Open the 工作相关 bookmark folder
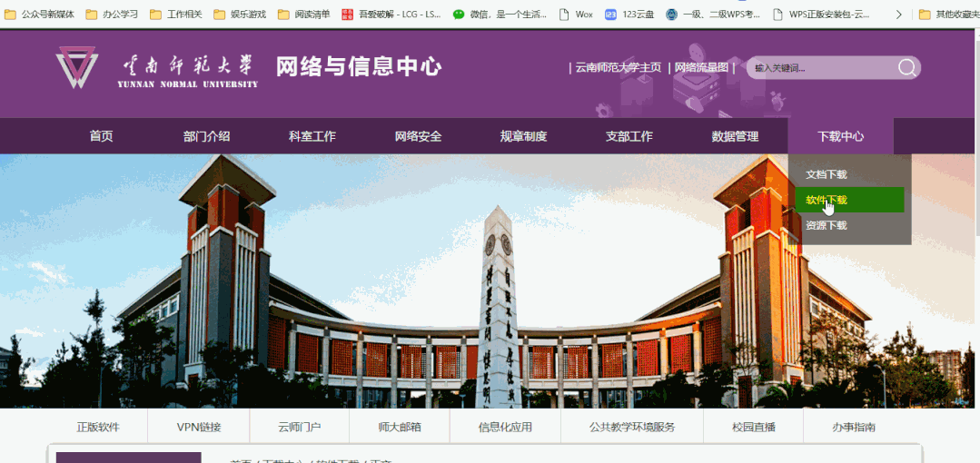 pos(176,14)
